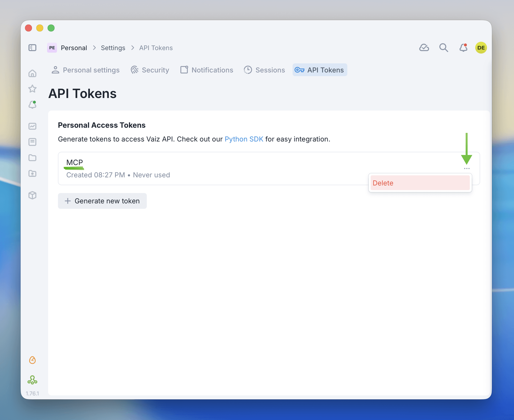Open Favorites star icon in sidebar
Image resolution: width=514 pixels, height=420 pixels.
(x=32, y=89)
